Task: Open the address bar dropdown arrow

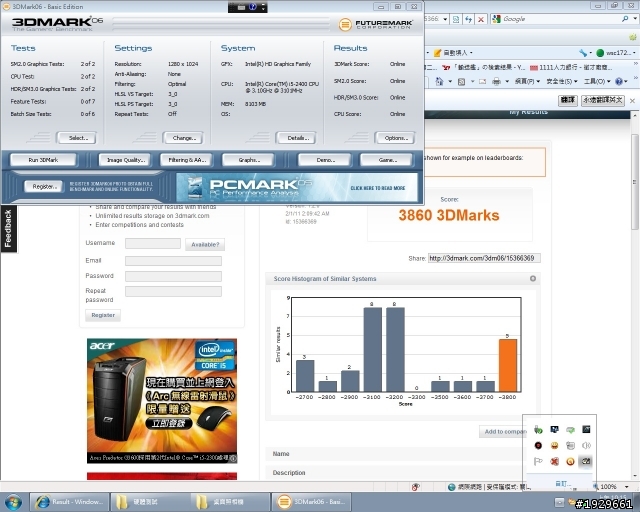Action: [x=445, y=19]
